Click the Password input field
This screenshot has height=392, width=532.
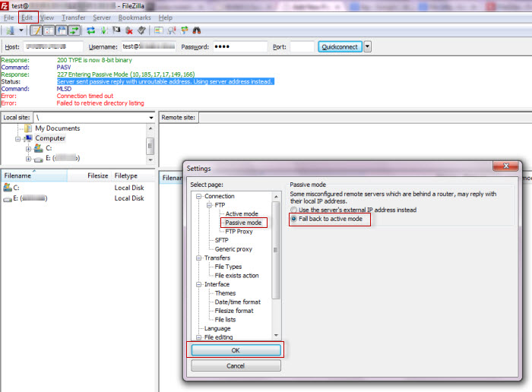[x=240, y=47]
